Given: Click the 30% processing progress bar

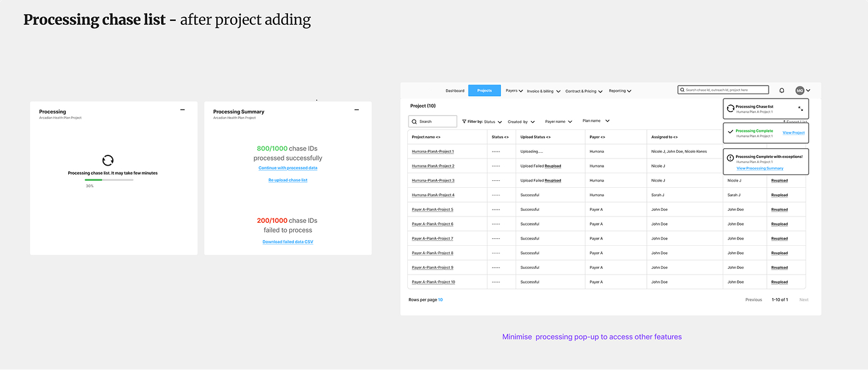Looking at the screenshot, I should coord(108,180).
